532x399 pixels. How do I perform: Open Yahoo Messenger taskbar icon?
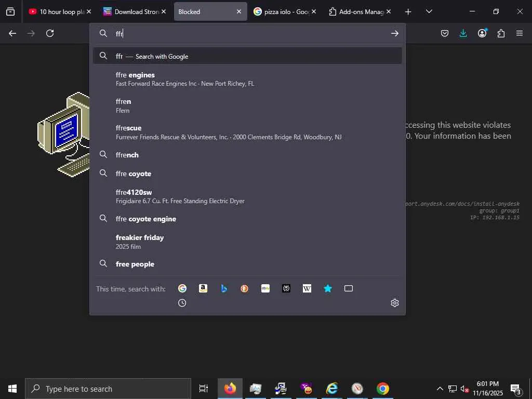[x=307, y=389]
